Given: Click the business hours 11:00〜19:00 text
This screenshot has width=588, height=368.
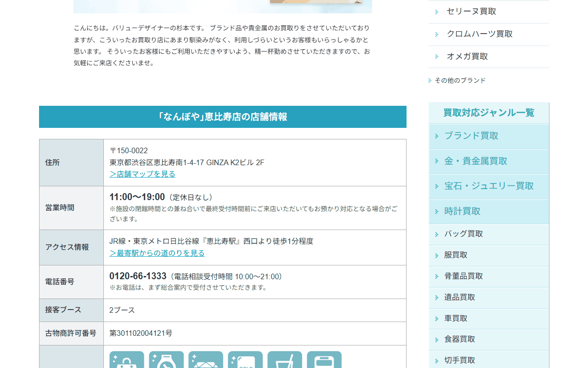Looking at the screenshot, I should coord(137,197).
